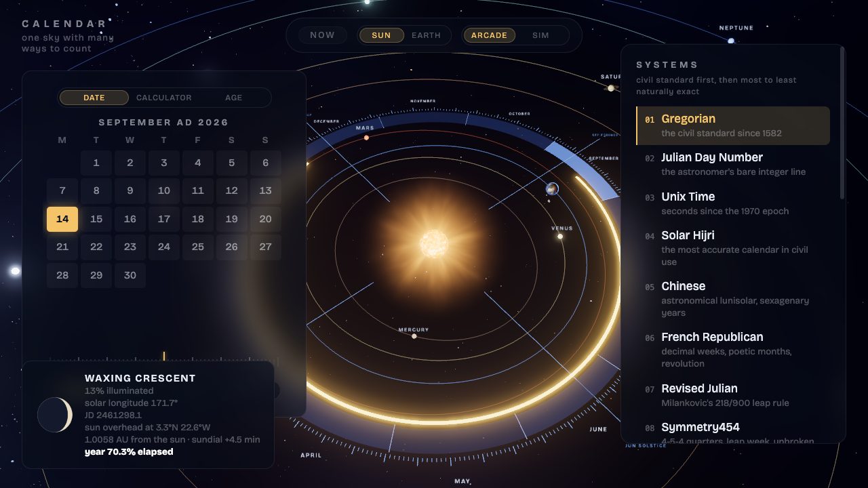Select Revised Julian system
The image size is (868, 488).
pyautogui.click(x=733, y=395)
